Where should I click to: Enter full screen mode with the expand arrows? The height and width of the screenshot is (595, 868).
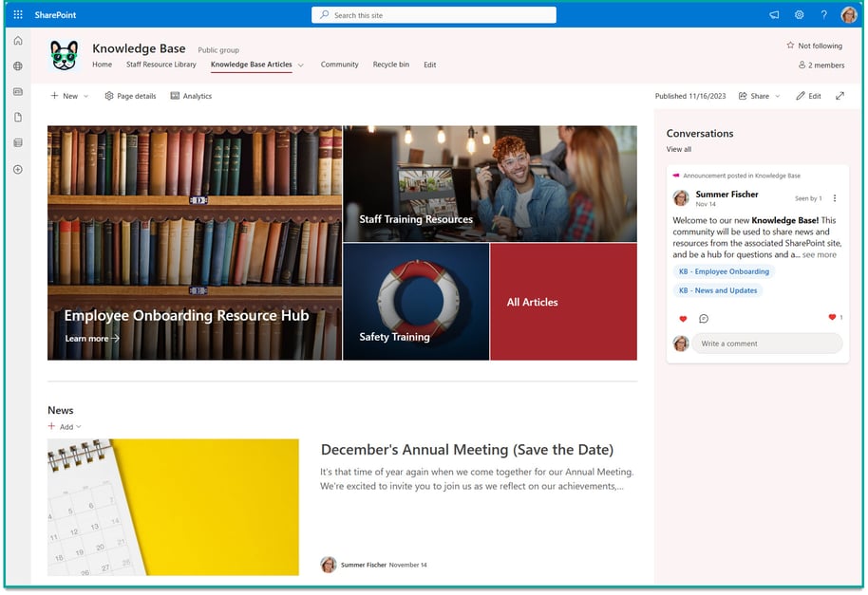coord(840,96)
